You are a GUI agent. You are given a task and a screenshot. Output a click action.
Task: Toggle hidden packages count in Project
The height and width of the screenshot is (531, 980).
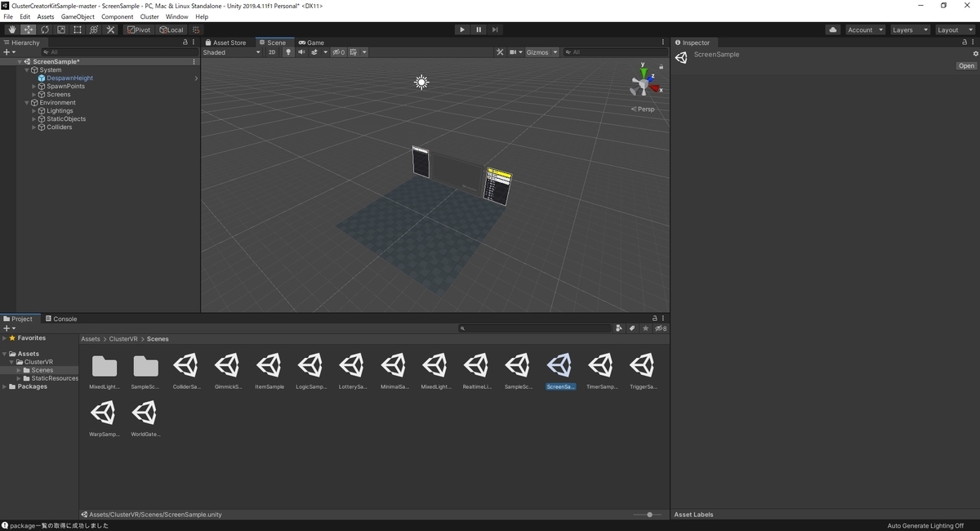click(661, 328)
